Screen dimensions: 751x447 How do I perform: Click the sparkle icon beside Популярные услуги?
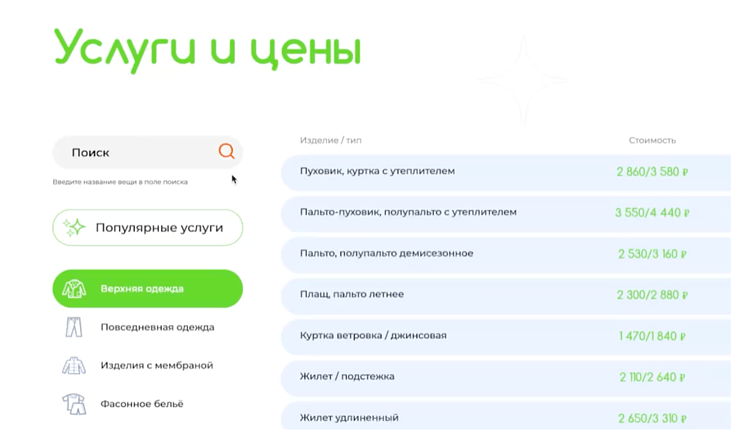tap(74, 227)
